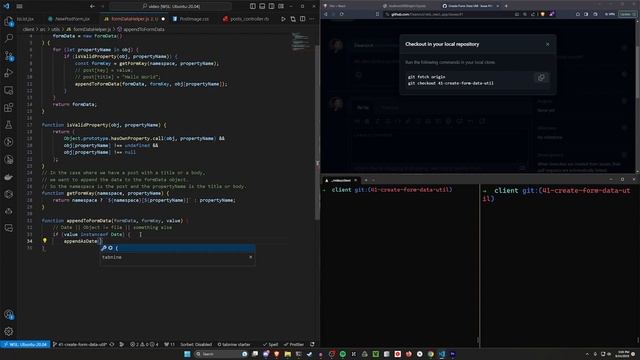Open Spotify from the taskbar
This screenshot has width=640, height=360.
pyautogui.click(x=342, y=354)
